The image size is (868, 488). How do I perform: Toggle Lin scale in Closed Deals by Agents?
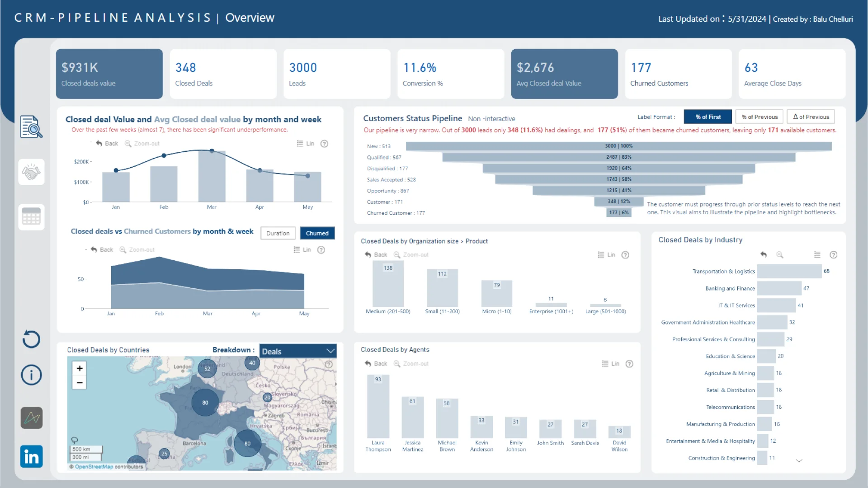pos(611,364)
